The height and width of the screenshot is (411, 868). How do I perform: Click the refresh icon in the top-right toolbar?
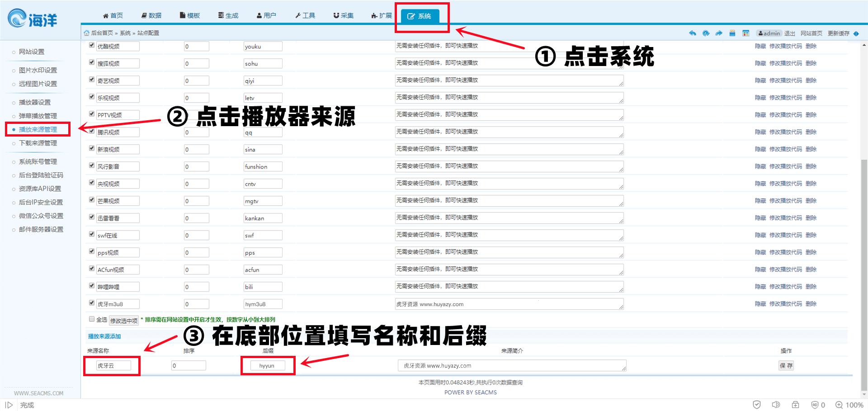[706, 33]
